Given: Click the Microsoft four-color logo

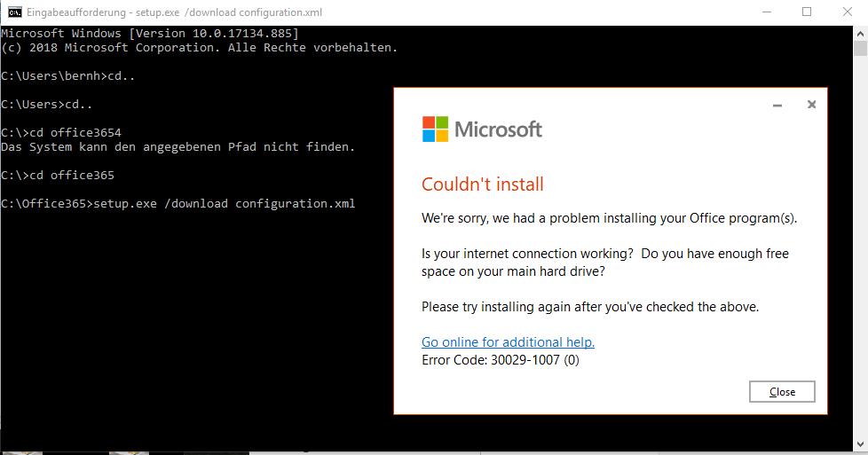Looking at the screenshot, I should 435,129.
